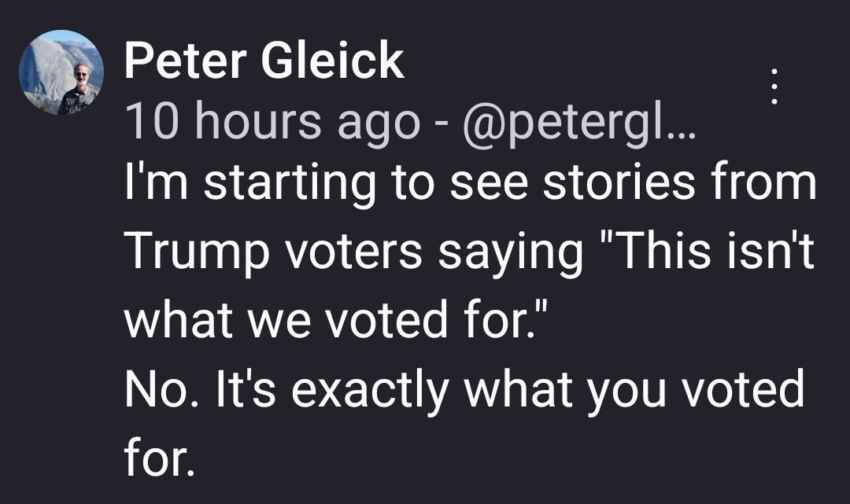The height and width of the screenshot is (504, 850).
Task: Click the "10 hours ago" timestamp
Action: [272, 122]
